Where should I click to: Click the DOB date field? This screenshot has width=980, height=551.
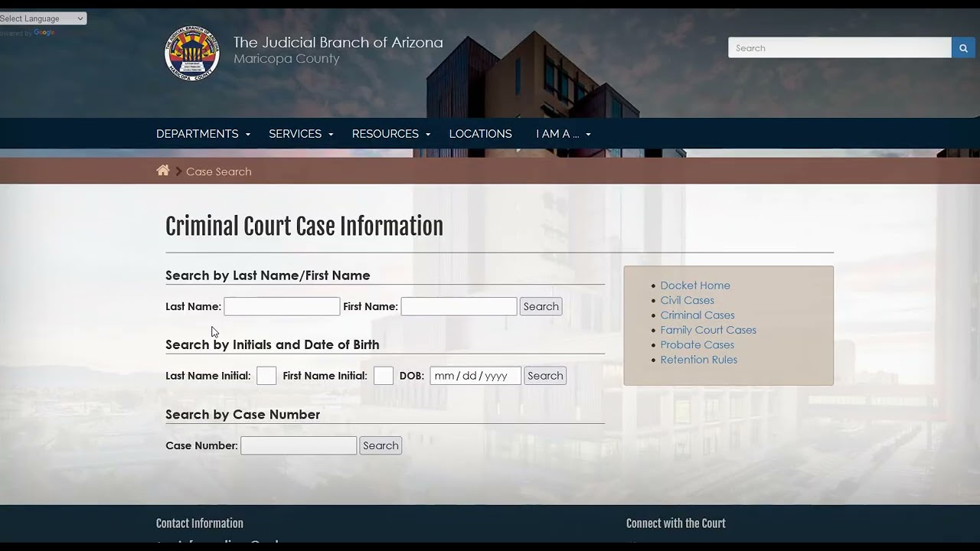point(475,376)
